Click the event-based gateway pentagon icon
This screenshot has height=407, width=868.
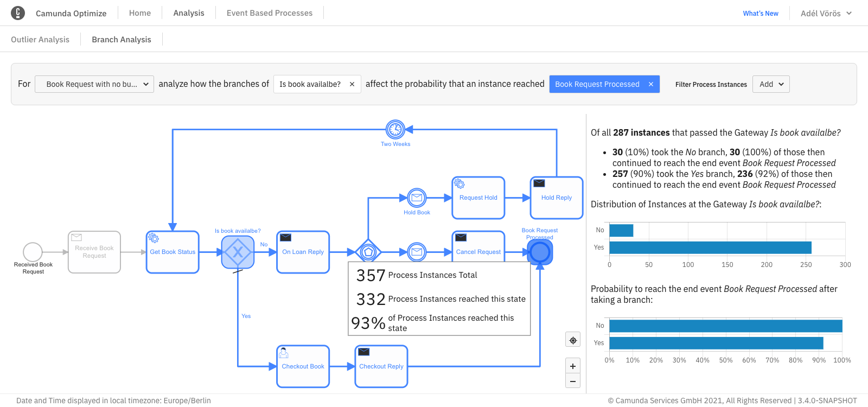point(368,252)
